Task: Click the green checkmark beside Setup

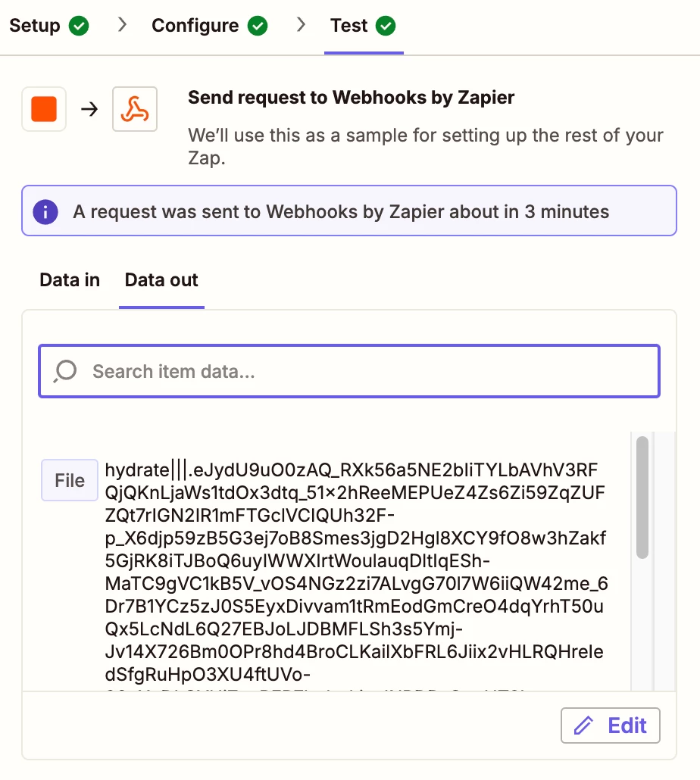Action: click(79, 26)
